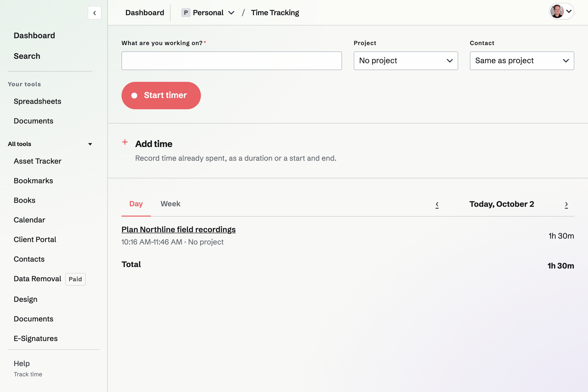
Task: Open Documents under All tools
Action: tap(34, 319)
